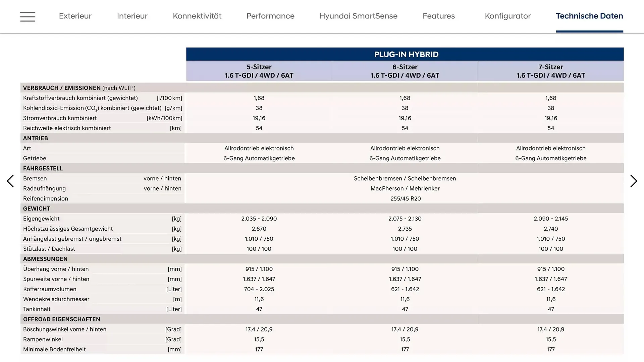Open the Konfigurator
This screenshot has height=362, width=644.
pos(507,16)
